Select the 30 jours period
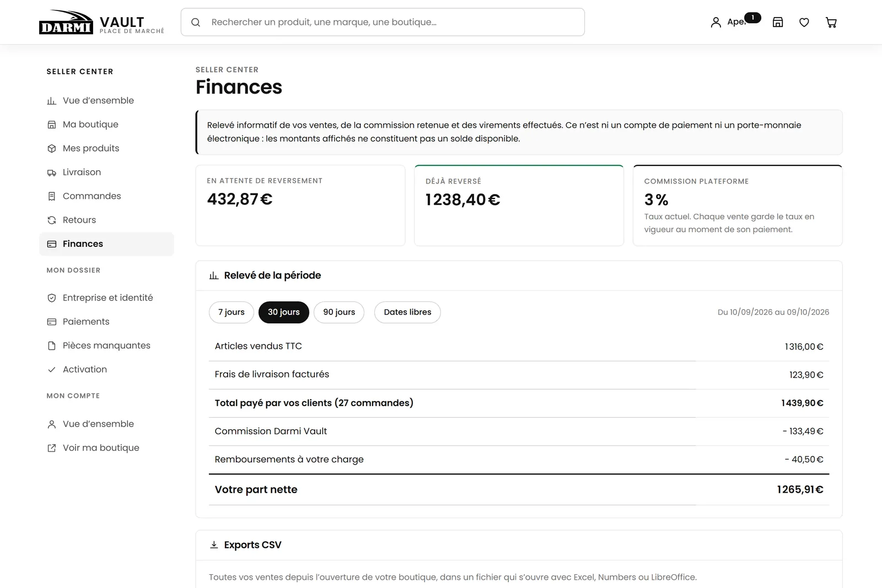Screen dimensions: 882x588 (x=284, y=312)
